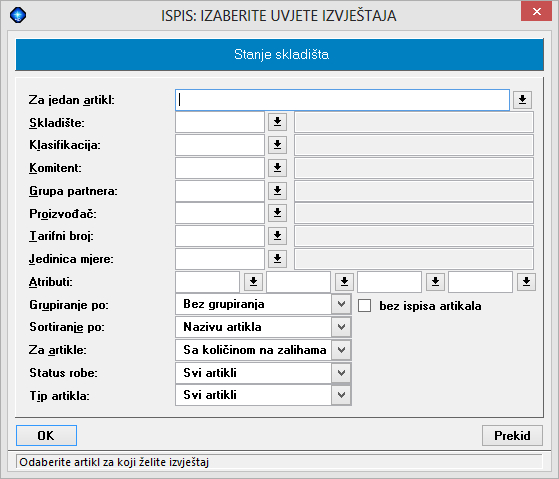
Task: Open the Jedinica mjere lookup arrow
Action: pyautogui.click(x=277, y=259)
